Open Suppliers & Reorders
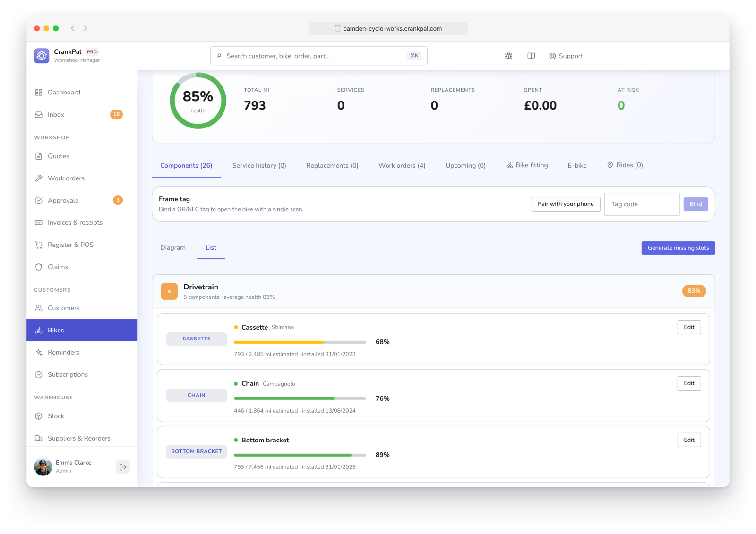The width and height of the screenshot is (756, 534). (82, 438)
